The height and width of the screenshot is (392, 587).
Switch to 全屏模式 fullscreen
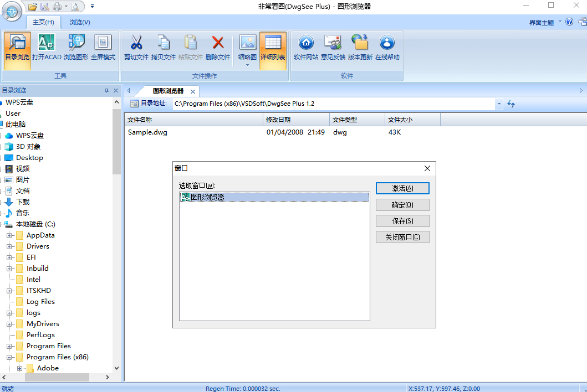point(103,48)
